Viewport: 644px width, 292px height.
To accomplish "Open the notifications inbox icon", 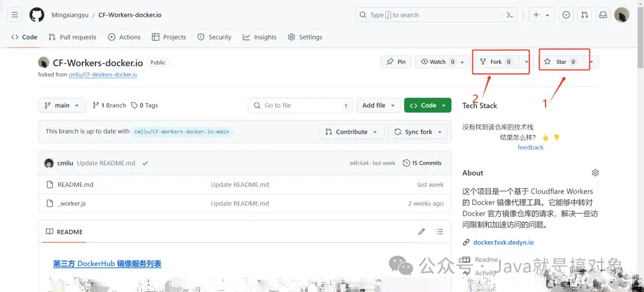I will [603, 15].
